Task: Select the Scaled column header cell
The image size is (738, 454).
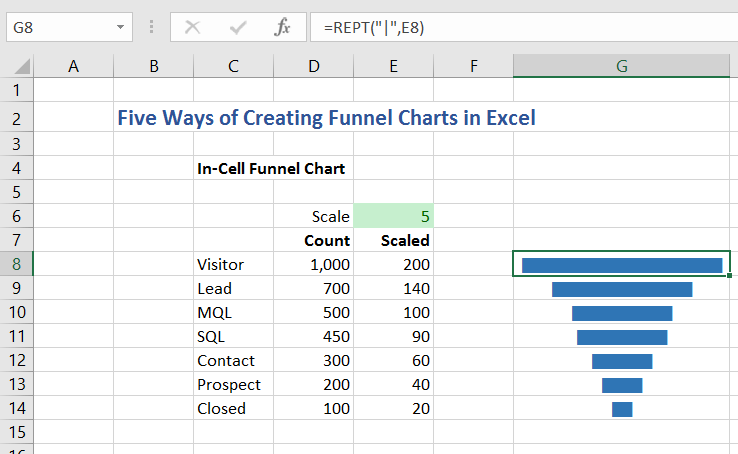Action: click(393, 240)
